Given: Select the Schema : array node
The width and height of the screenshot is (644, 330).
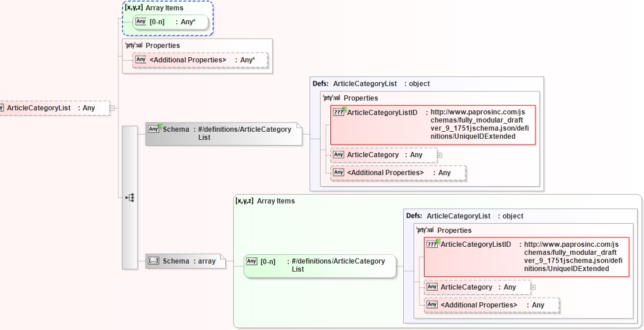Looking at the screenshot, I should (189, 261).
